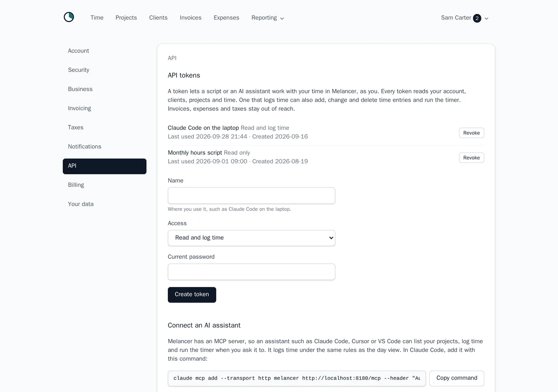Open Projects in the top navigation

(x=126, y=18)
